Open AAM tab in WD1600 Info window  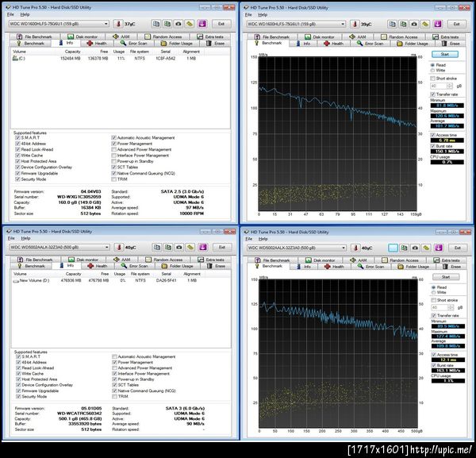click(x=121, y=37)
